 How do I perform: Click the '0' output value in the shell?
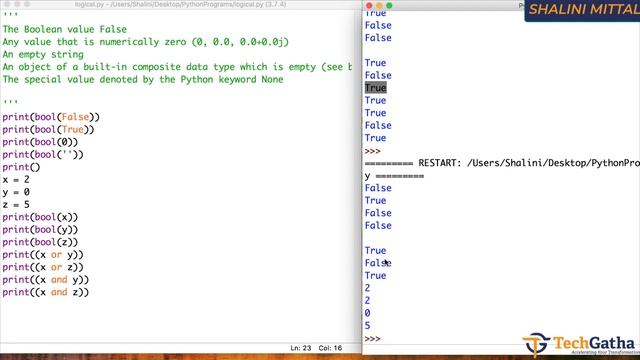point(367,313)
